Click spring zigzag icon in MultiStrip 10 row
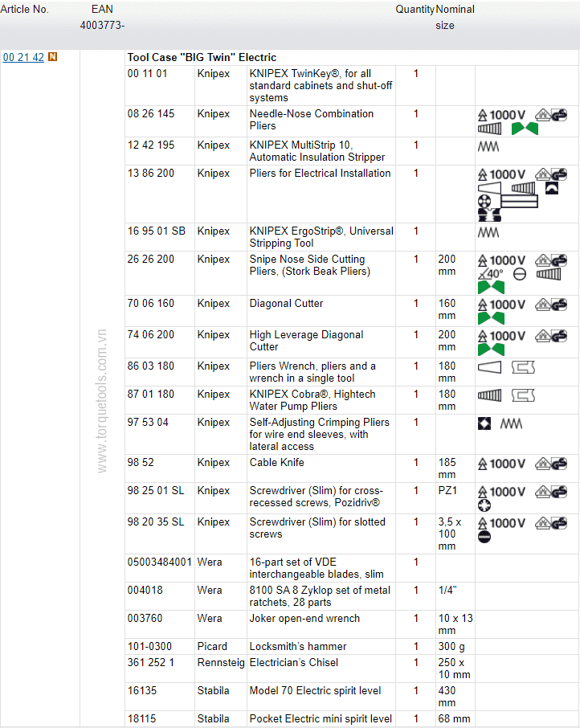The width and height of the screenshot is (580, 728). coord(488,147)
